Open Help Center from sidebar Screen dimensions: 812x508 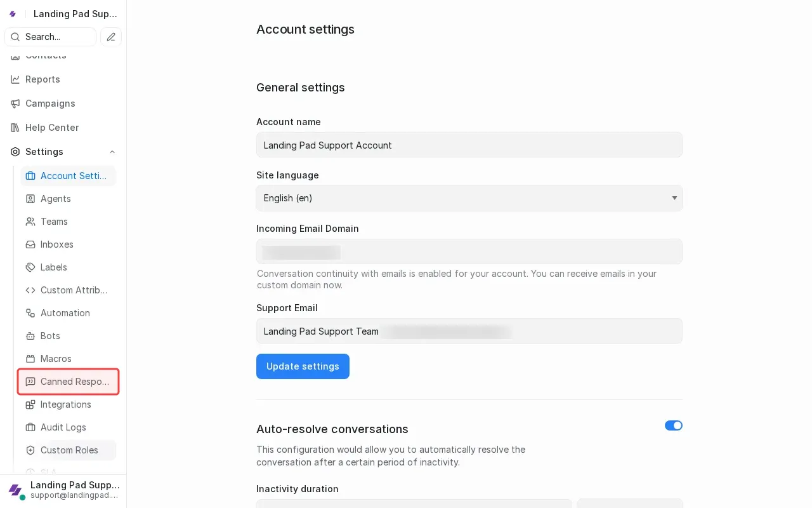51,128
